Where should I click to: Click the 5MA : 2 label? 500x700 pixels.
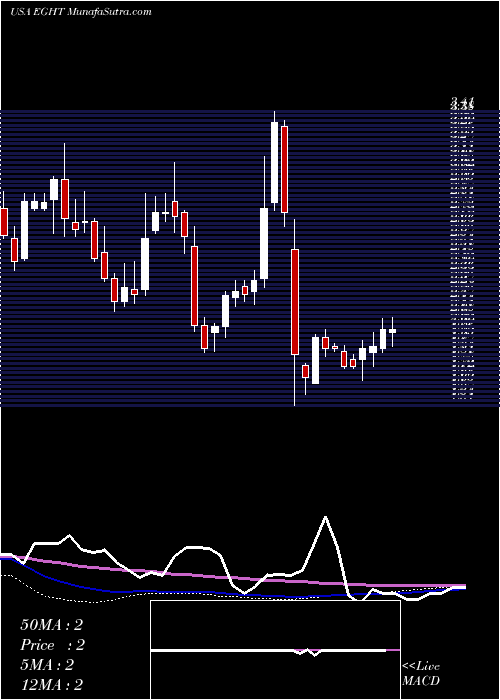tap(47, 665)
